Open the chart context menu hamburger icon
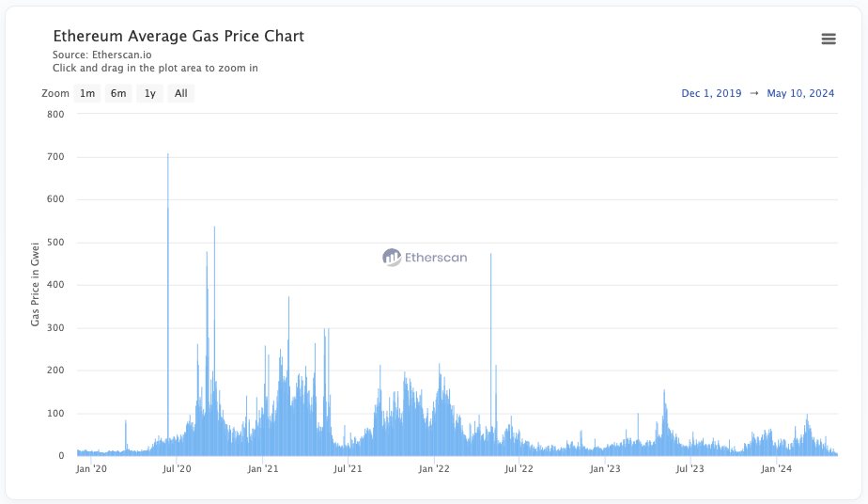The image size is (868, 504). 828,39
